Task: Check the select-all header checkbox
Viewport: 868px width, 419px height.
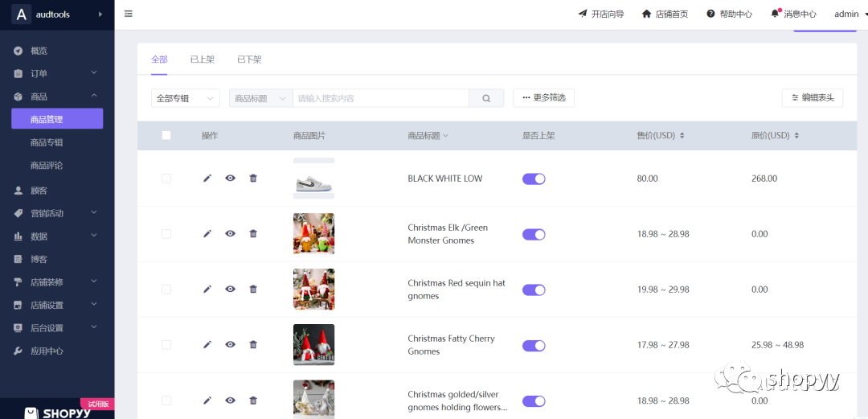Action: (x=166, y=135)
